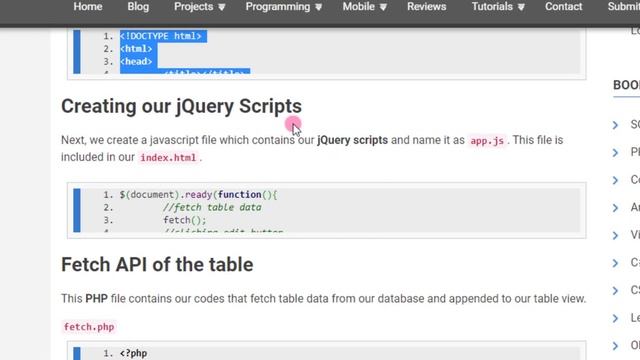
Task: Click the <?php code line
Action: [133, 353]
